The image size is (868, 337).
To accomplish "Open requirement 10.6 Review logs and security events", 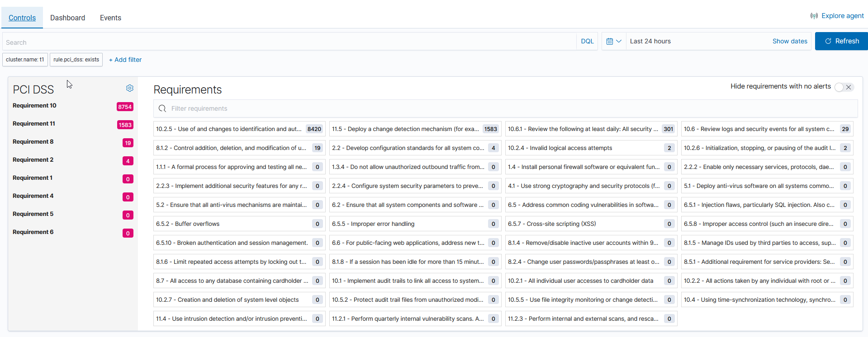I will pyautogui.click(x=767, y=129).
